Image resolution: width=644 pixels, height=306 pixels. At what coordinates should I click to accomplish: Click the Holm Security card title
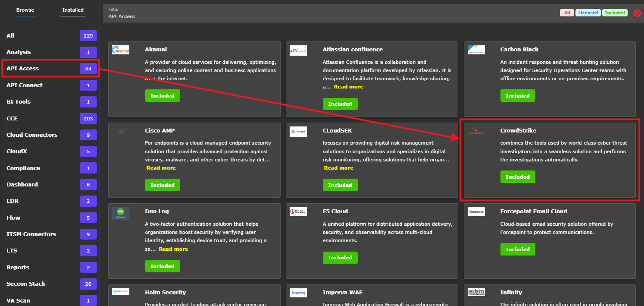[x=166, y=292]
